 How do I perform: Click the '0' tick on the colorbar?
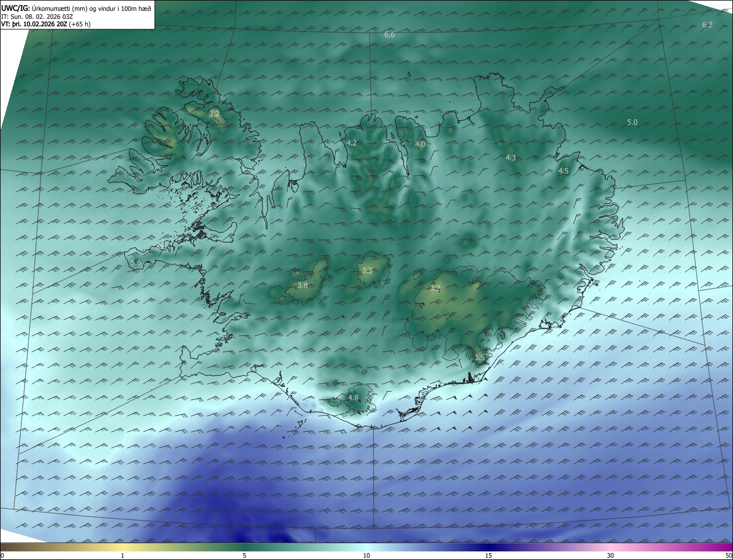click(x=2, y=555)
